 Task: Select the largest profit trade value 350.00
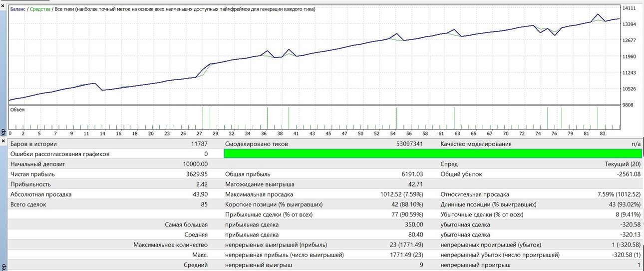point(414,224)
